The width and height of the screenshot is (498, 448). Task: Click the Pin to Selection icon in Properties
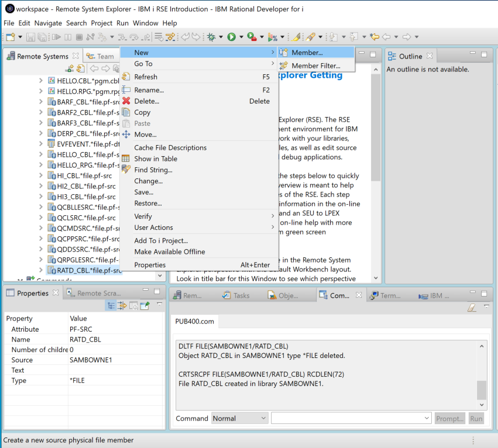pos(145,306)
